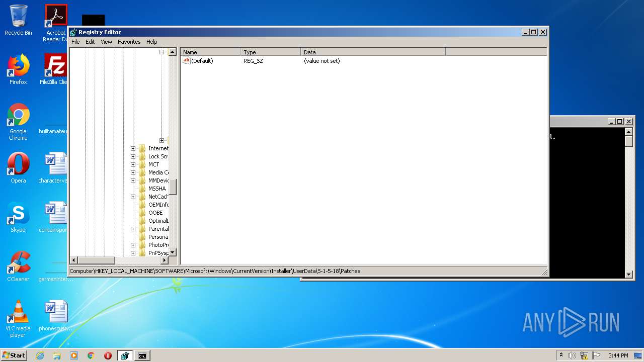Select the MCT key folder icon

(142, 164)
